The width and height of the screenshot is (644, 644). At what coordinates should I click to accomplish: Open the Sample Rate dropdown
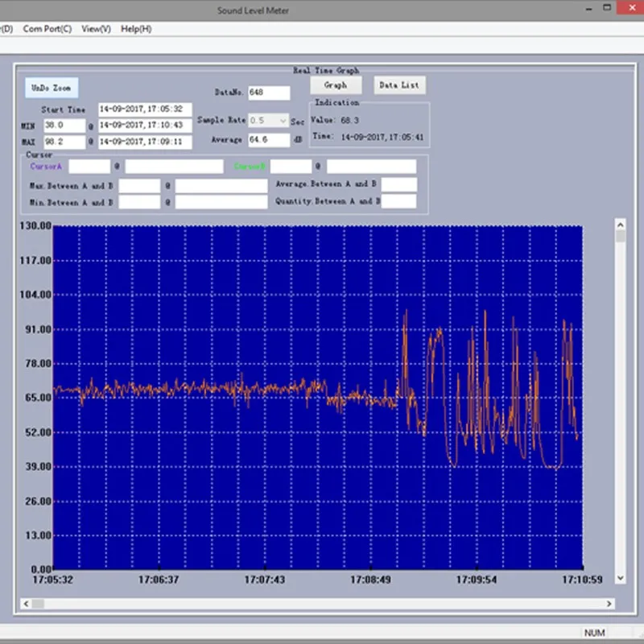point(283,120)
